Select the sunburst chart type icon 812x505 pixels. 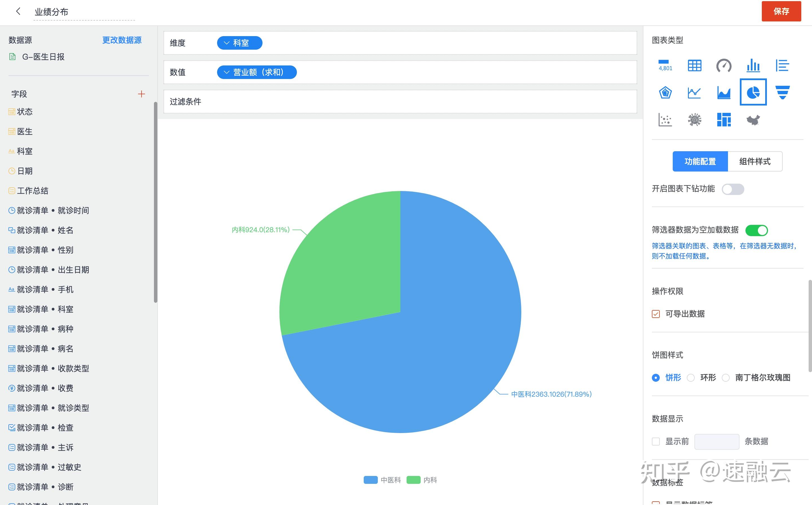point(694,120)
